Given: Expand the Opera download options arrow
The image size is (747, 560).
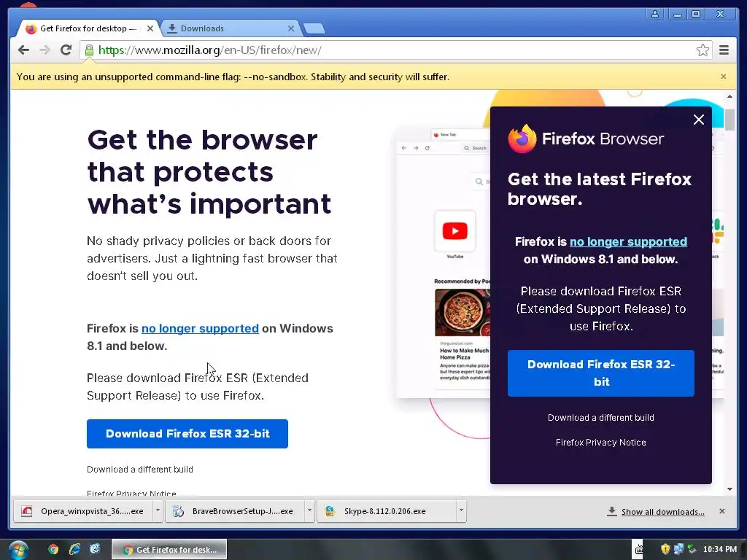Looking at the screenshot, I should tap(158, 511).
